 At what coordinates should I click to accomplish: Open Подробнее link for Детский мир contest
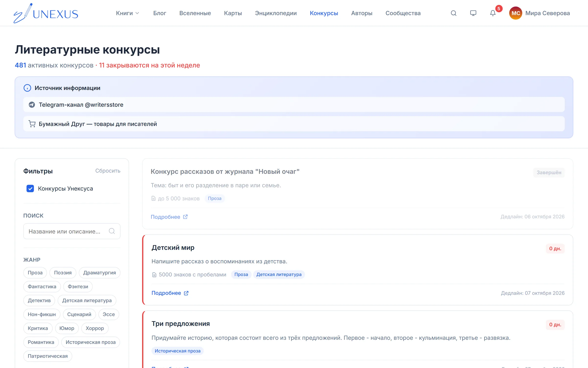170,293
